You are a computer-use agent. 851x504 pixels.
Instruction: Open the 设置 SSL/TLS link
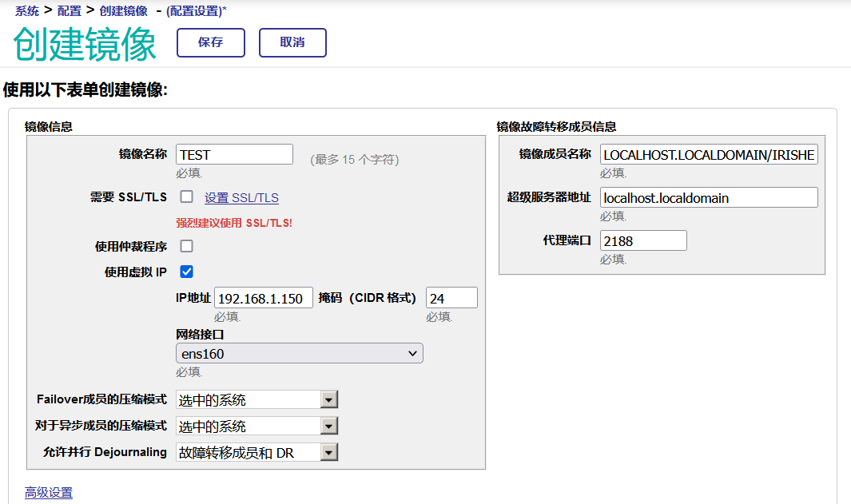(241, 198)
